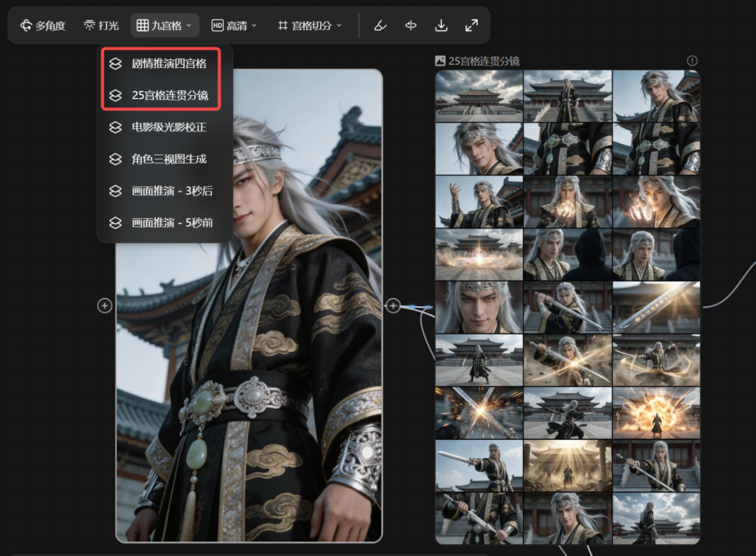The height and width of the screenshot is (556, 756).
Task: Download the image via download icon
Action: [441, 25]
